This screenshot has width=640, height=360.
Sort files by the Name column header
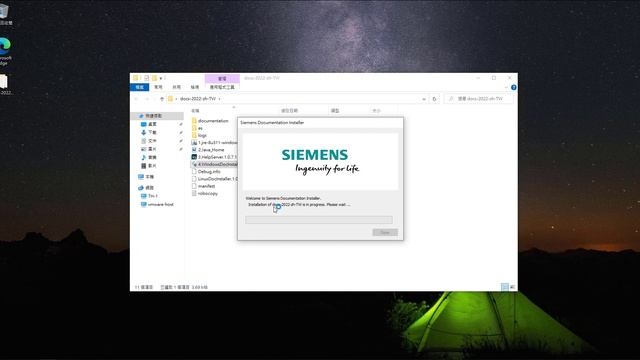(x=196, y=111)
